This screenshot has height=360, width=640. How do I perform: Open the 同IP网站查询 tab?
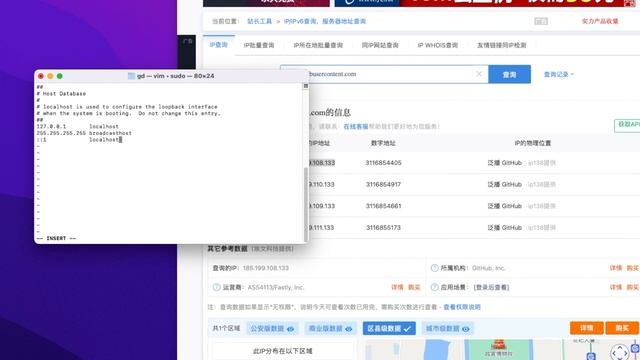380,45
